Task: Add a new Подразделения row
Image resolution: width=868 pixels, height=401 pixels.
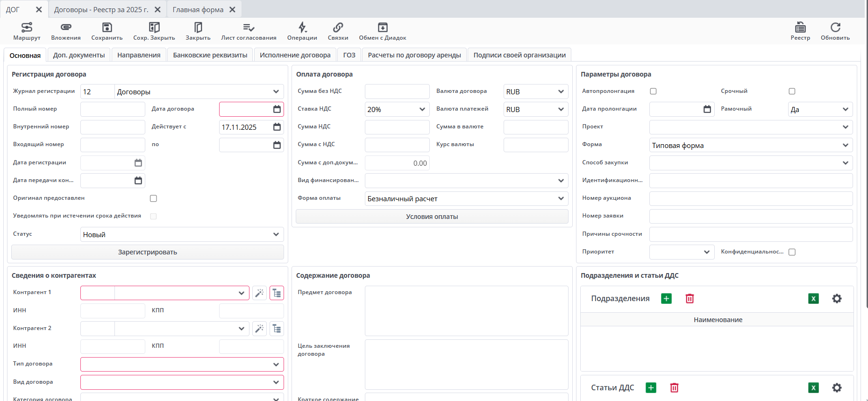Action: click(x=666, y=299)
